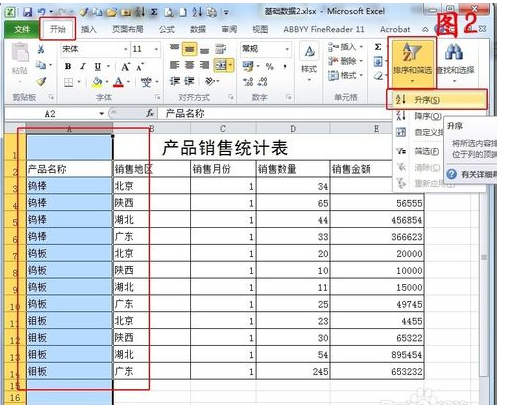Screen dimensions: 513x405
Task: Click the Open folder icon in quick access toolbar
Action: [x=111, y=12]
